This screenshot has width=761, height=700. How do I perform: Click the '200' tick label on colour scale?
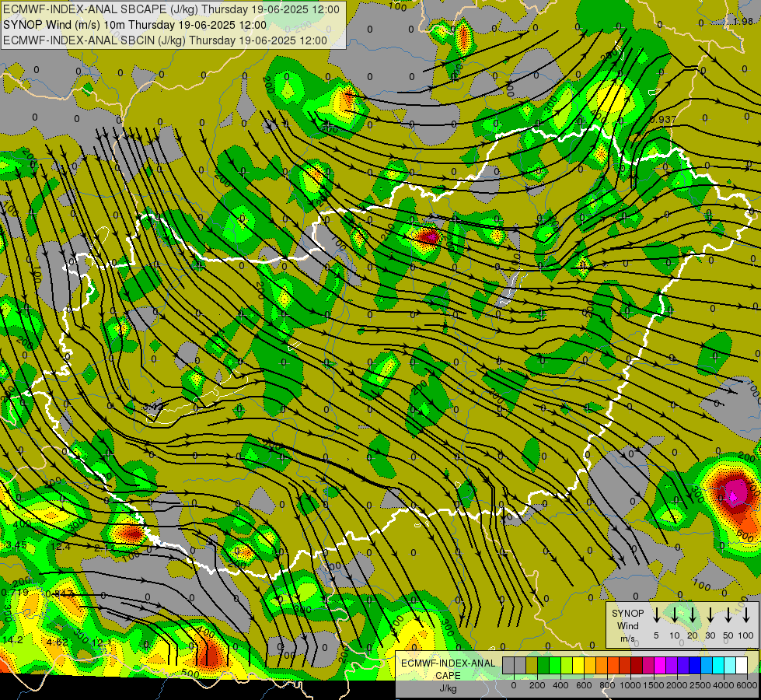(x=537, y=685)
